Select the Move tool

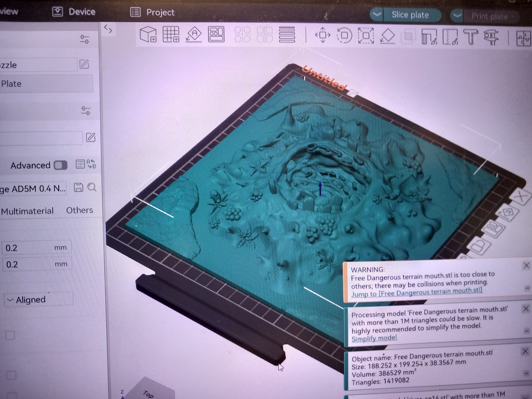[x=323, y=35]
